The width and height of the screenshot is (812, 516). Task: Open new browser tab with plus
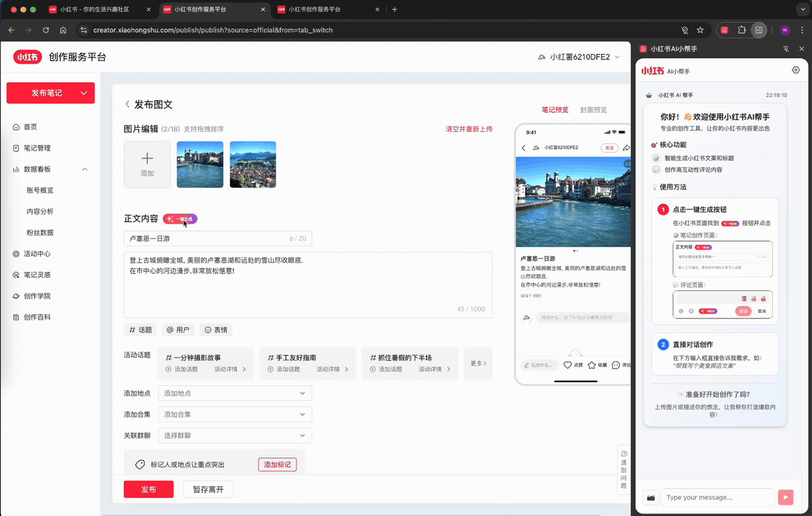tap(394, 9)
